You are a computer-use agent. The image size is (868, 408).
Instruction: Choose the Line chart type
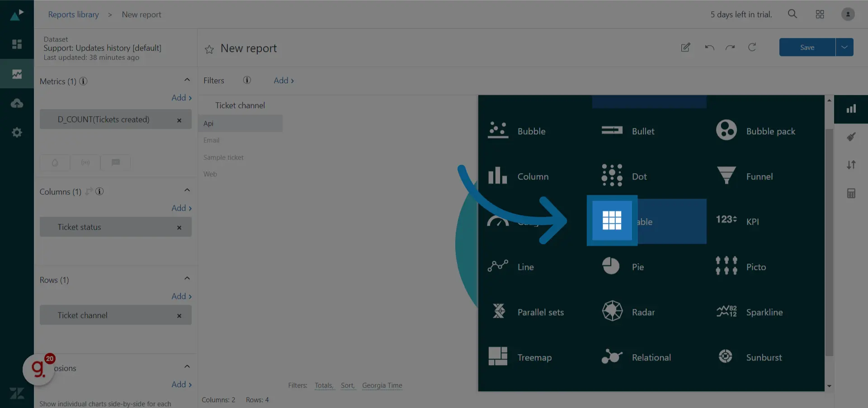511,267
